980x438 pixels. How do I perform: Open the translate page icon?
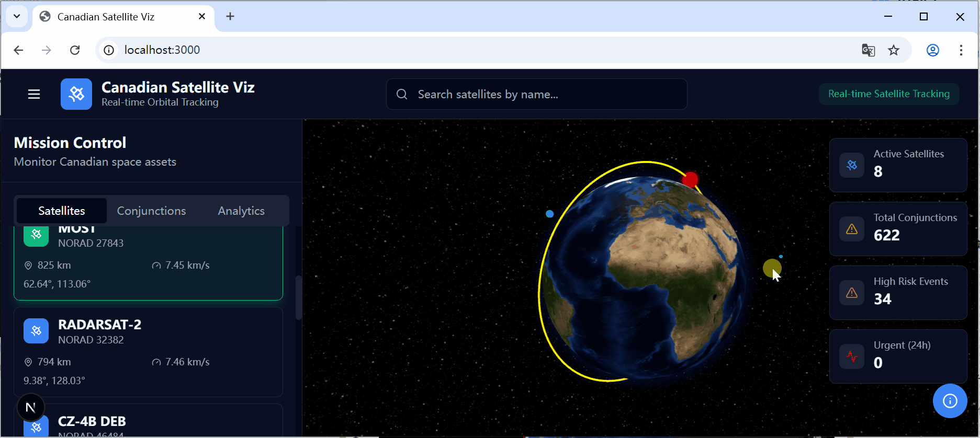coord(868,50)
